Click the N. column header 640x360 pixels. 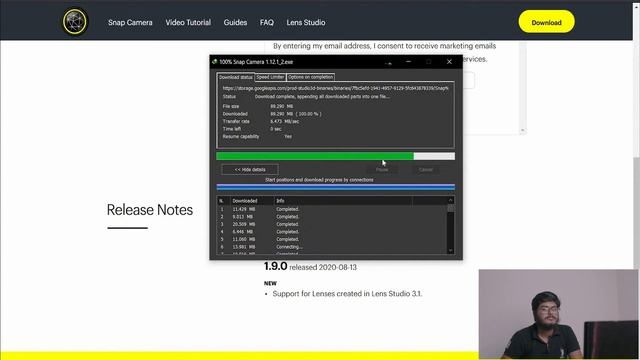[222, 201]
